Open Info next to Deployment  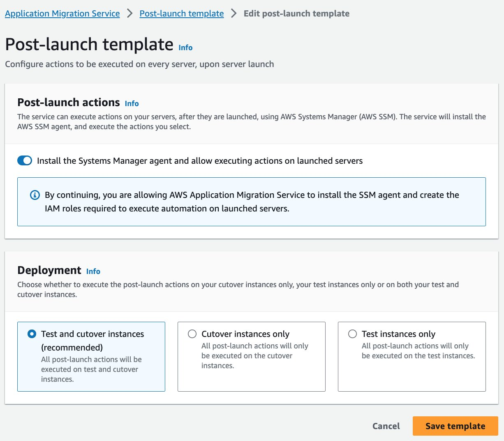pos(93,271)
